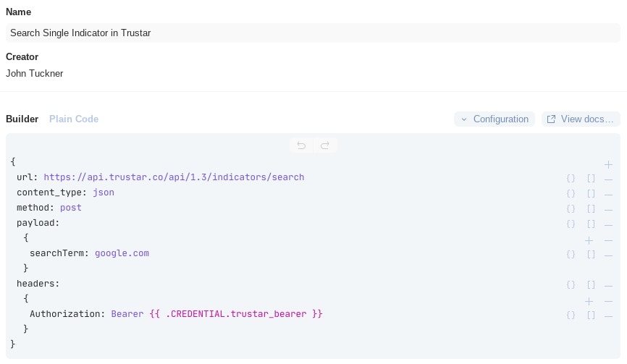The height and width of the screenshot is (364, 627).
Task: Open the View docs link
Action: (581, 119)
